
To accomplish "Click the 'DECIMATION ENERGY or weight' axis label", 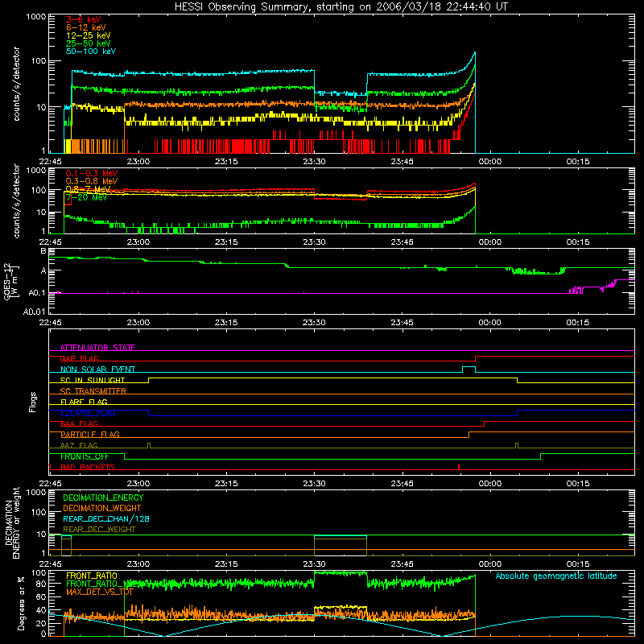I will [12, 522].
